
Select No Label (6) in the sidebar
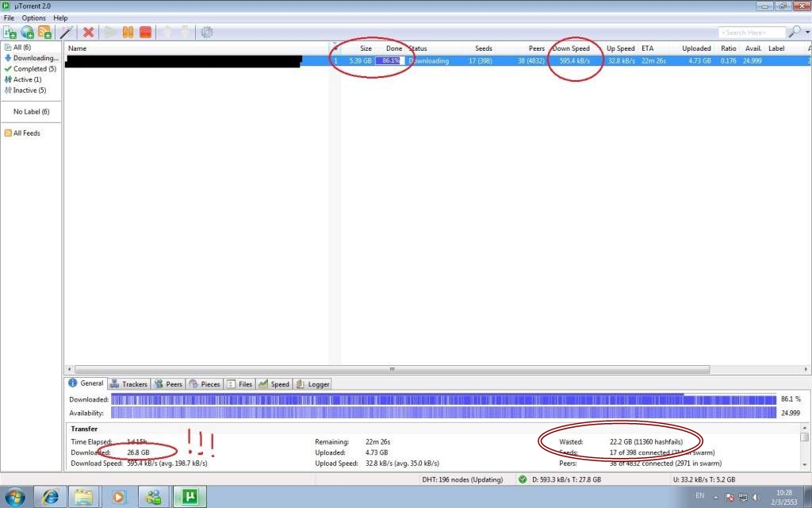31,111
